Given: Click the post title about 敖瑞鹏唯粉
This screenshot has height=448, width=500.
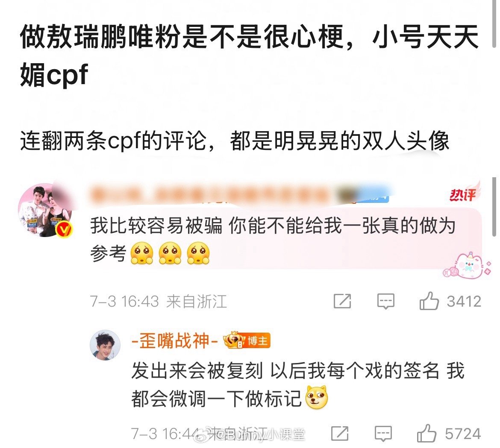Looking at the screenshot, I should click(x=249, y=56).
